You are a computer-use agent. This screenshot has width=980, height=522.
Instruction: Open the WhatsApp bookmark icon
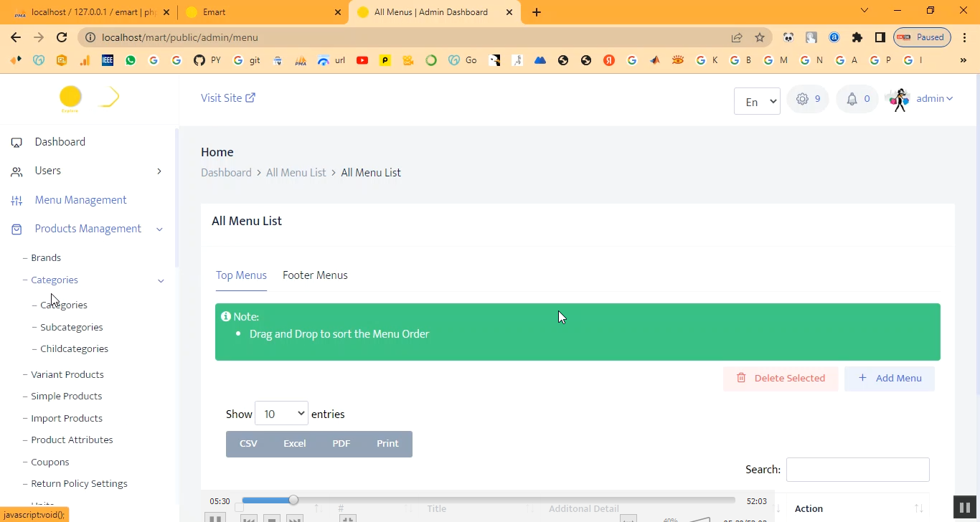click(x=131, y=60)
